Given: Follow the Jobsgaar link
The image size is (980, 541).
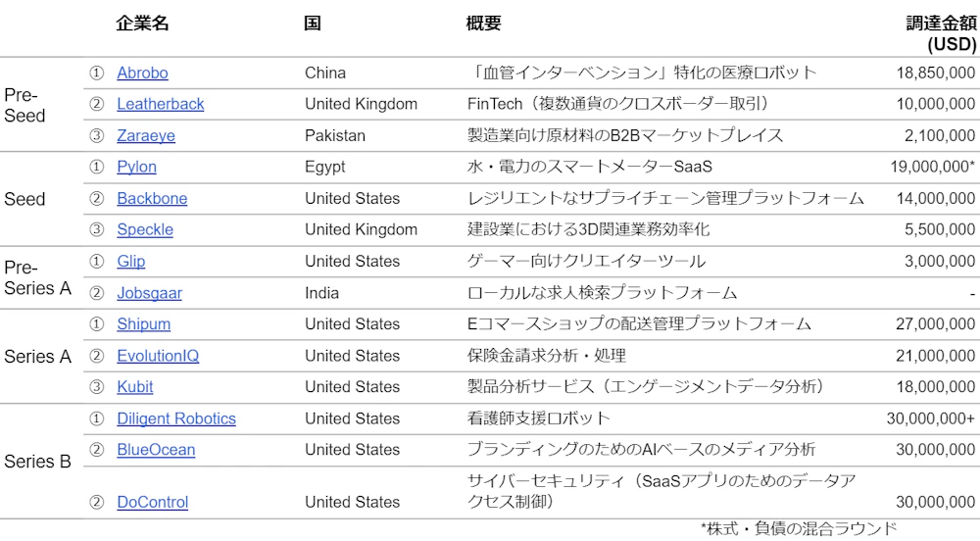Looking at the screenshot, I should [149, 292].
